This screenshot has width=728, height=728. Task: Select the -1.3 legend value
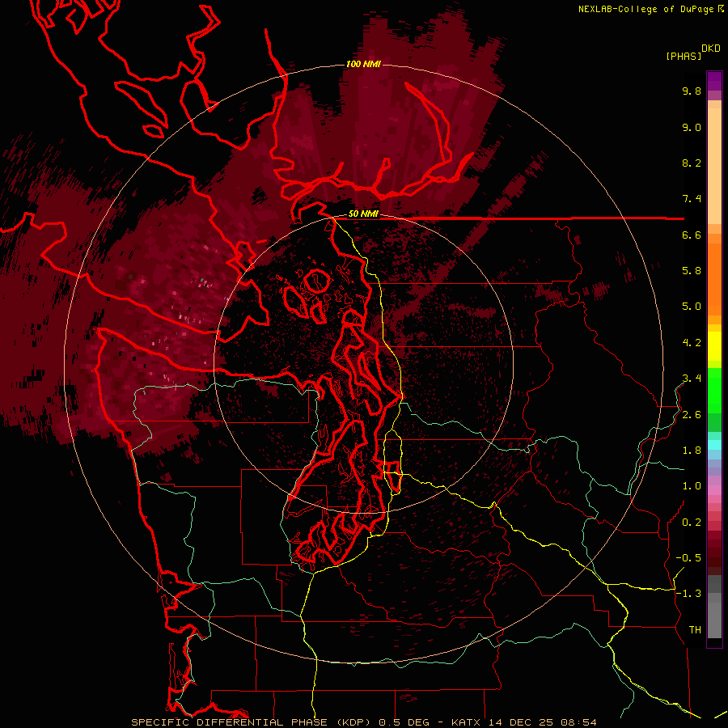[x=688, y=594]
